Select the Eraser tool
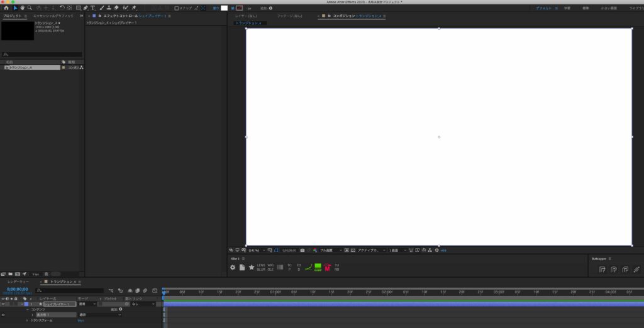Screen dimensions: 644x328 tap(116, 8)
